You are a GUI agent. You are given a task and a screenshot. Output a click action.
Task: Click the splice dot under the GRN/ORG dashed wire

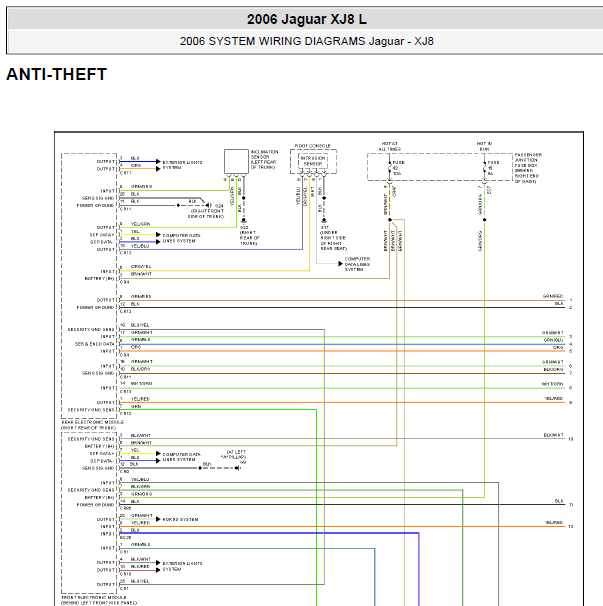485,220
